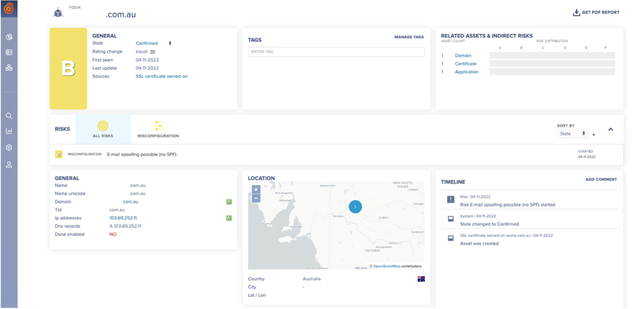Click the Domain risk distribution bar
This screenshot has height=309, width=644.
pyautogui.click(x=552, y=56)
